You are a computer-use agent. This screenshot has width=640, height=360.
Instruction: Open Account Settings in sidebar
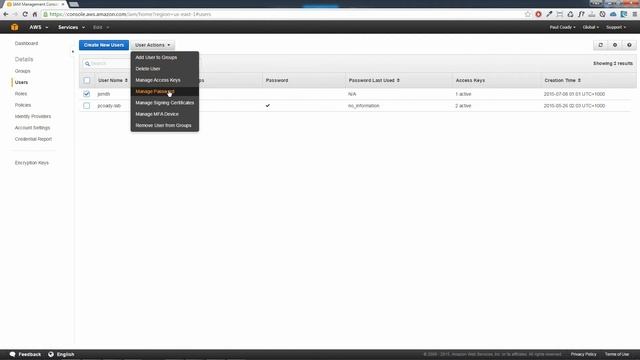[32, 128]
